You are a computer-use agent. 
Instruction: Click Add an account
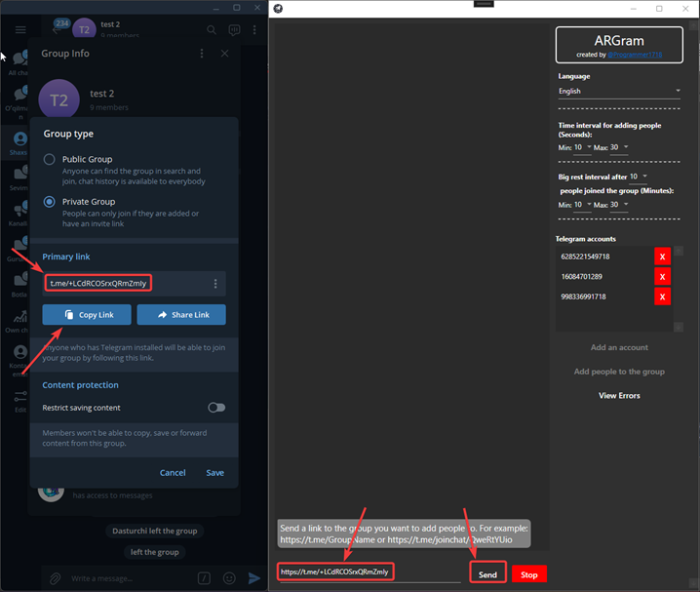pyautogui.click(x=619, y=347)
